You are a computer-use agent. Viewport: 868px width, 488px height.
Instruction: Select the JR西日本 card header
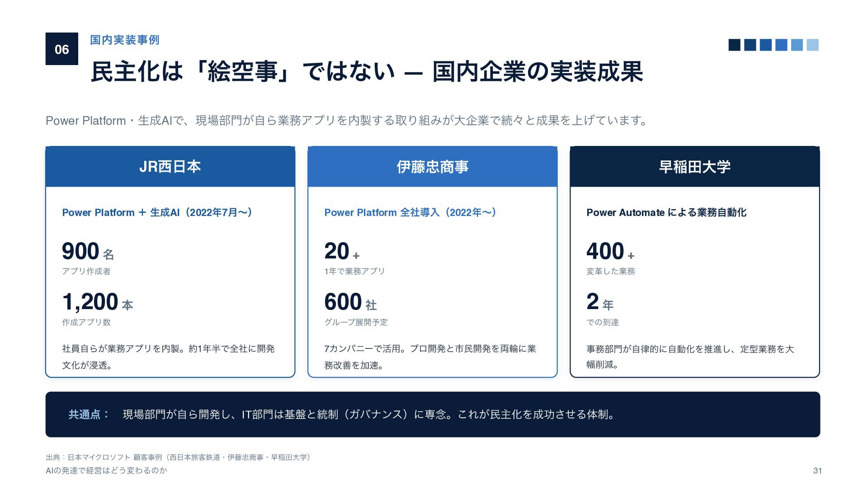pos(170,167)
